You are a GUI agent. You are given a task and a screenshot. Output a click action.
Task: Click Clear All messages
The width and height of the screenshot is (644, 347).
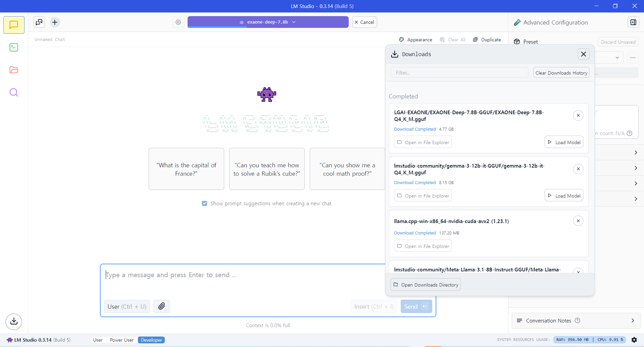[453, 40]
